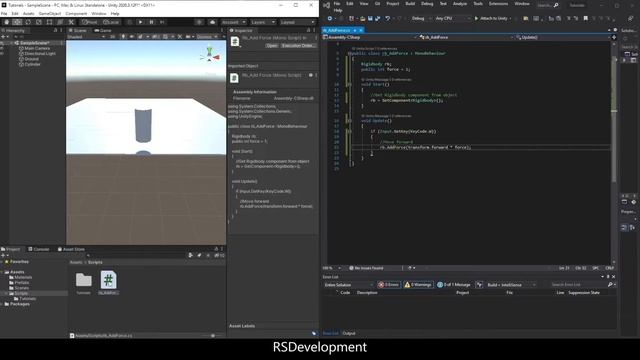Toggle scene audio in Scene view
This screenshot has height=360, width=640.
coord(131,37)
